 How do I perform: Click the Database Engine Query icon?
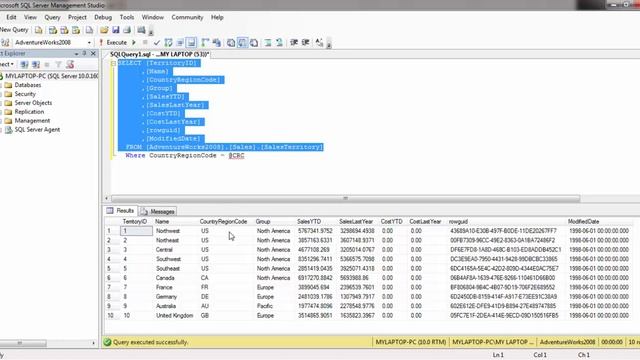(x=38, y=30)
